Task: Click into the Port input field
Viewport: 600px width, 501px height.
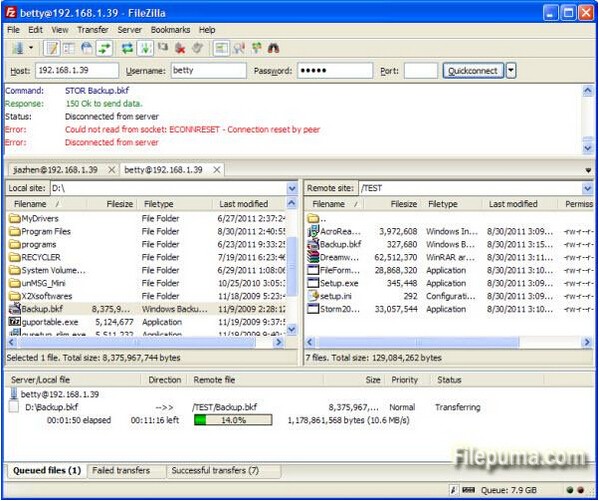Action: [x=420, y=71]
